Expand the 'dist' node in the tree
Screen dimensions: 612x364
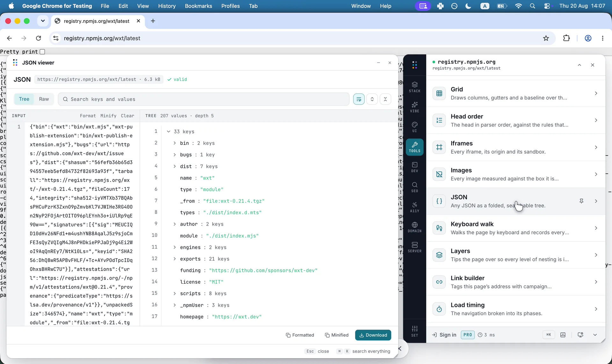coord(175,166)
